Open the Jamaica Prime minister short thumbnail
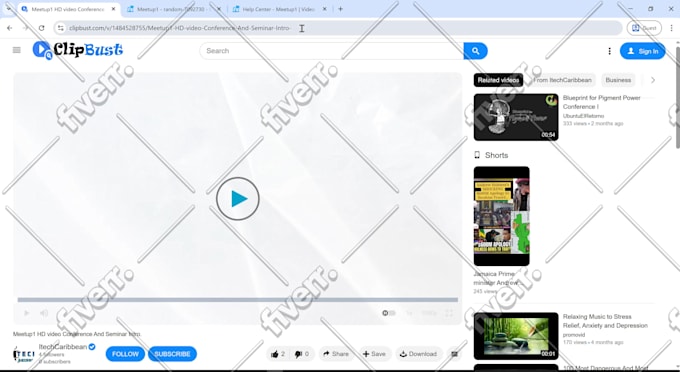Viewport: 680px width, 372px height. pos(501,216)
